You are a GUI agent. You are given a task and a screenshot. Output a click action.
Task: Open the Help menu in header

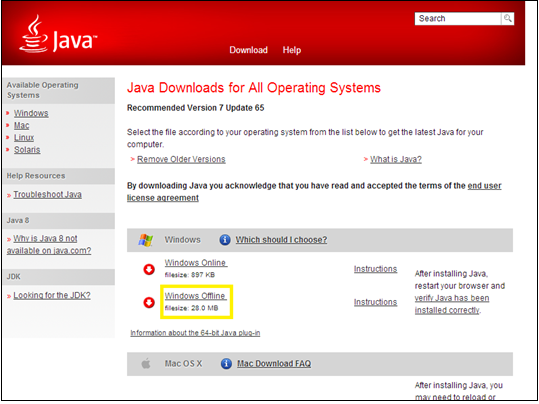(x=292, y=50)
